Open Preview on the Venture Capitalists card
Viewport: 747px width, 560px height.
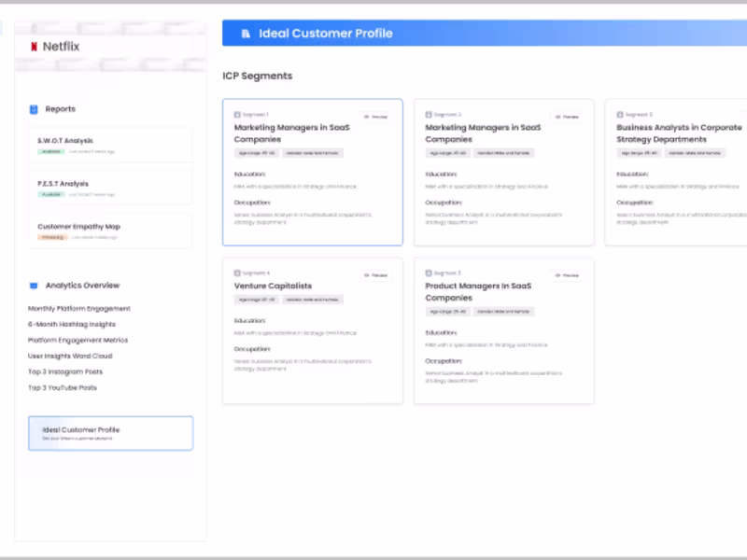[x=376, y=275]
